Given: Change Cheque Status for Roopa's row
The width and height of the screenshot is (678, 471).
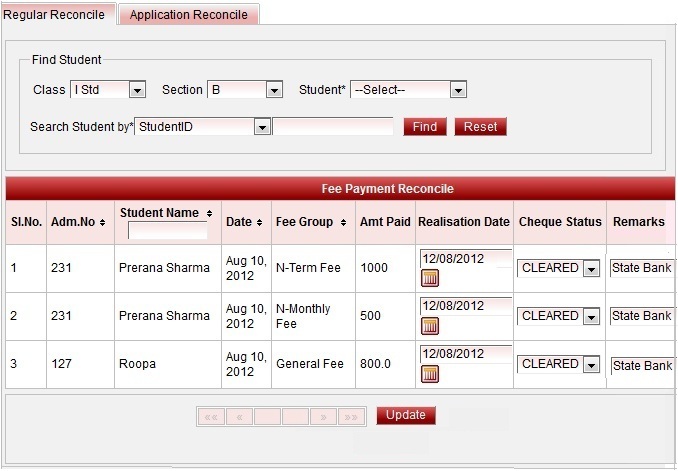Looking at the screenshot, I should pos(591,365).
